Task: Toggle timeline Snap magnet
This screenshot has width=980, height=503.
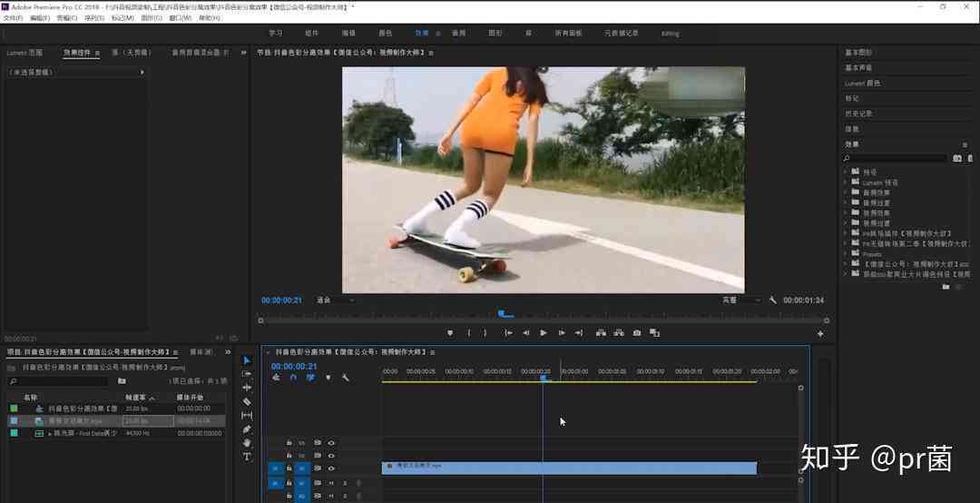Action: 293,378
